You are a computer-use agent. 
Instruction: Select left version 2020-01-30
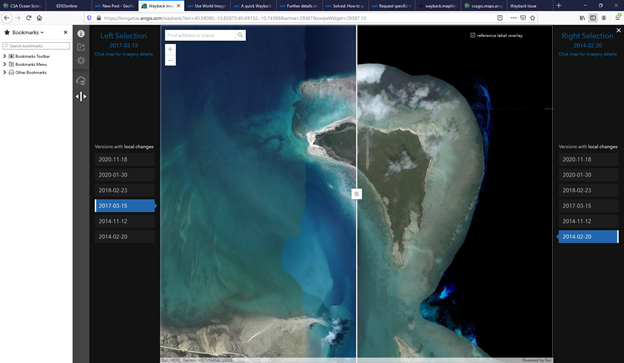click(x=125, y=175)
